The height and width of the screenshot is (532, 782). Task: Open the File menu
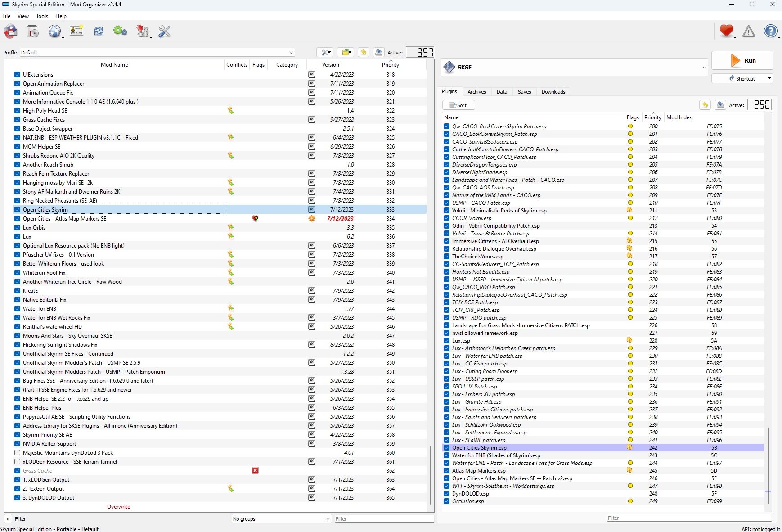tap(6, 16)
